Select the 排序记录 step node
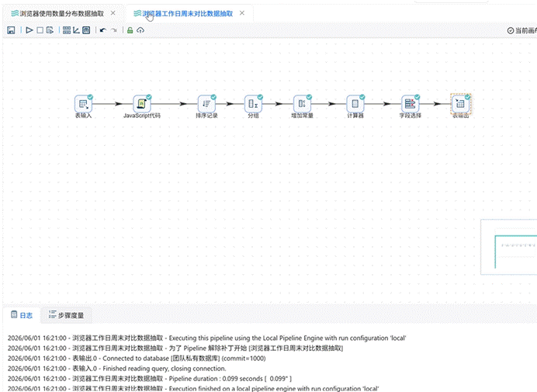 [x=206, y=103]
